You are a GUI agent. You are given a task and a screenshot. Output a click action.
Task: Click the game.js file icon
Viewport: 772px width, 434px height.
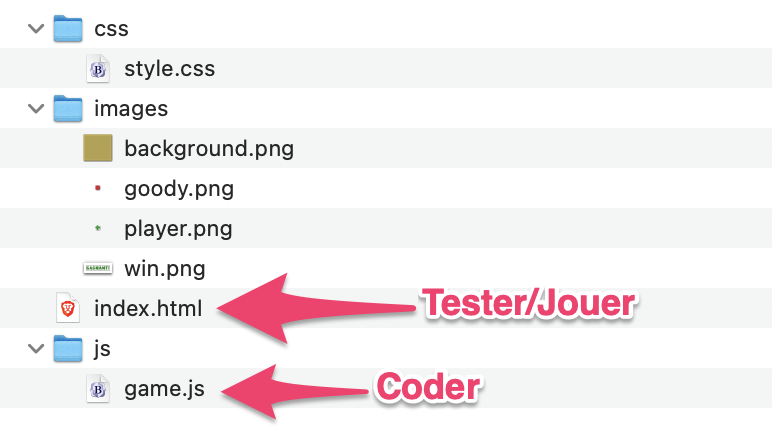tap(98, 388)
